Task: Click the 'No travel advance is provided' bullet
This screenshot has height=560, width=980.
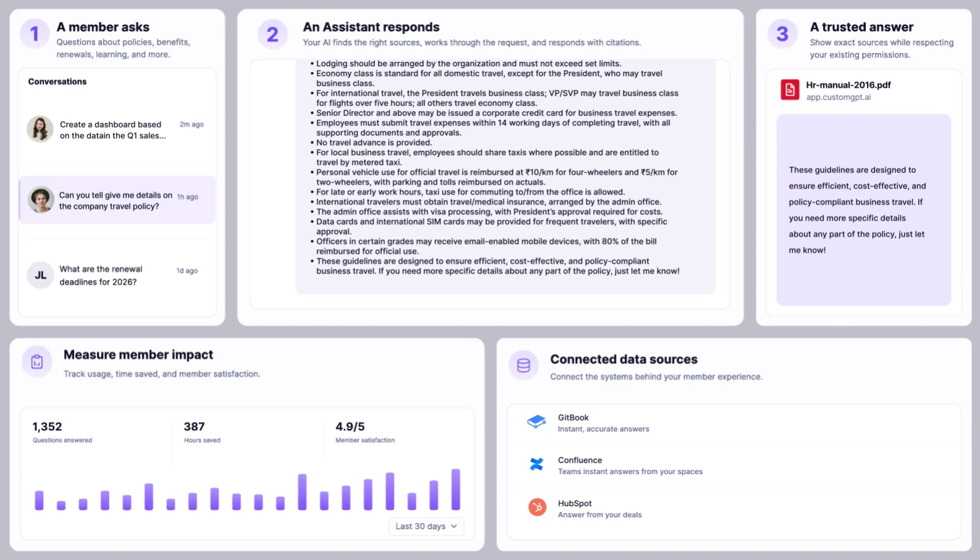Action: point(371,143)
